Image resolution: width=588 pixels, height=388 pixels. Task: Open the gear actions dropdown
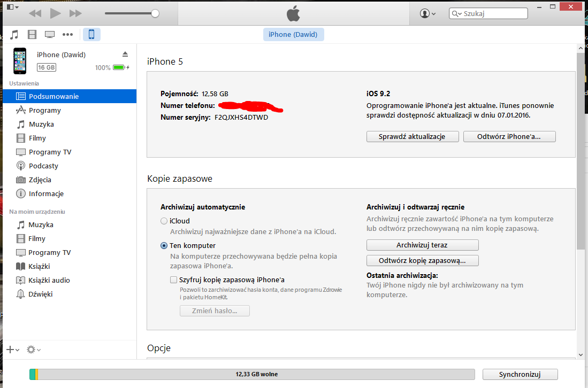click(x=33, y=350)
